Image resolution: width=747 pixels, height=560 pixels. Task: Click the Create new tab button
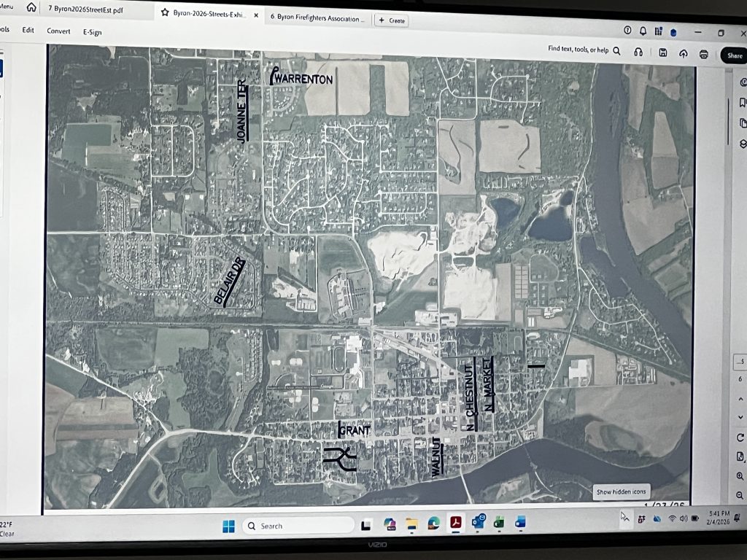pos(391,20)
